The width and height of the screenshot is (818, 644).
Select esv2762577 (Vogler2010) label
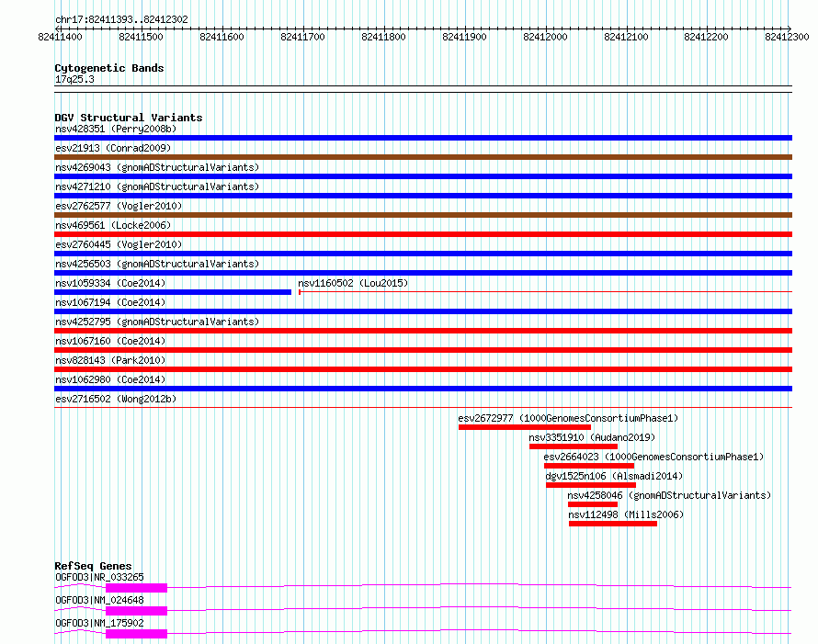[x=119, y=206]
